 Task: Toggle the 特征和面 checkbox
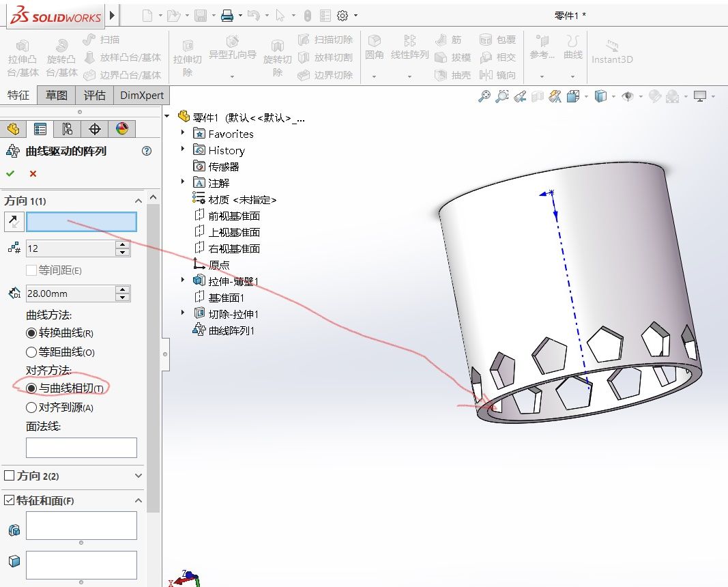pyautogui.click(x=9, y=500)
